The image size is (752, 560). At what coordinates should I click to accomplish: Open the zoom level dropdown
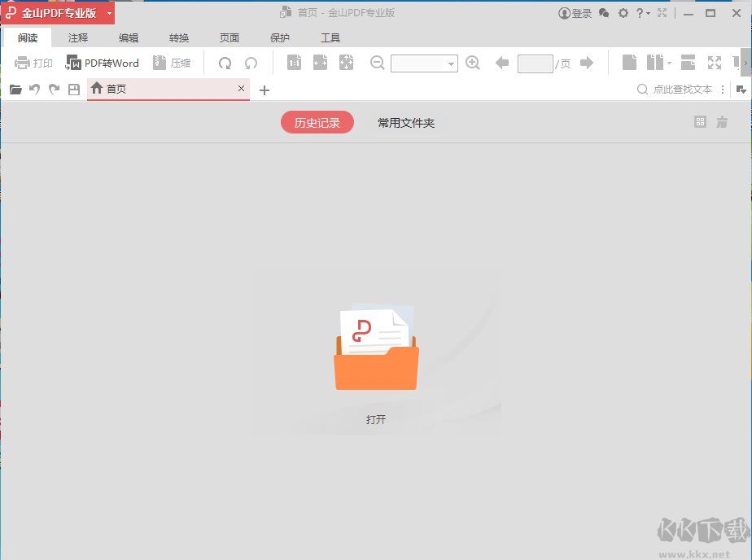point(452,63)
